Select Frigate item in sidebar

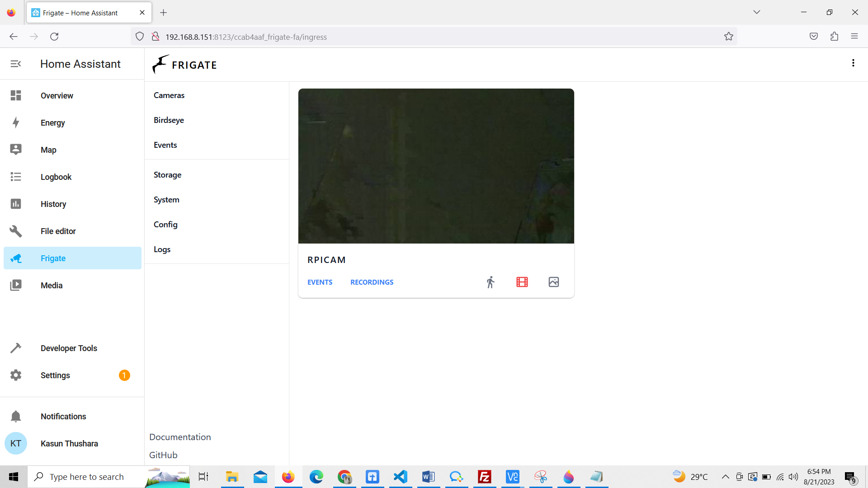(x=72, y=258)
